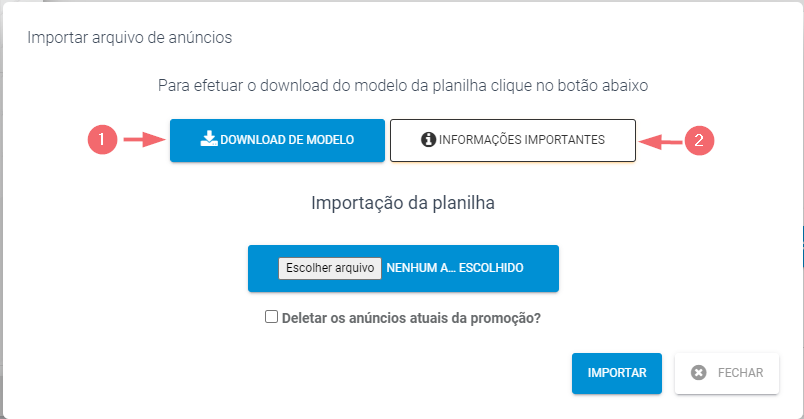Start the upload with the IMPORTAR button

tap(617, 373)
